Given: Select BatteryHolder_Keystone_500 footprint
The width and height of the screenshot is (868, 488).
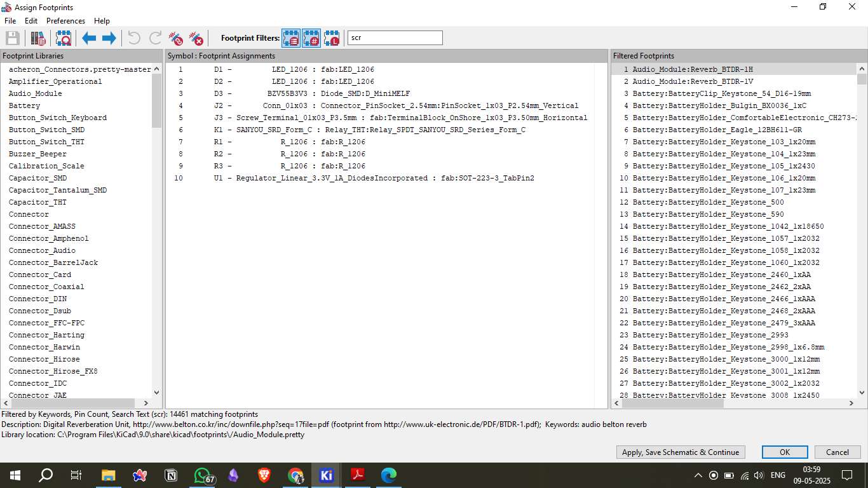Looking at the screenshot, I should click(x=709, y=202).
